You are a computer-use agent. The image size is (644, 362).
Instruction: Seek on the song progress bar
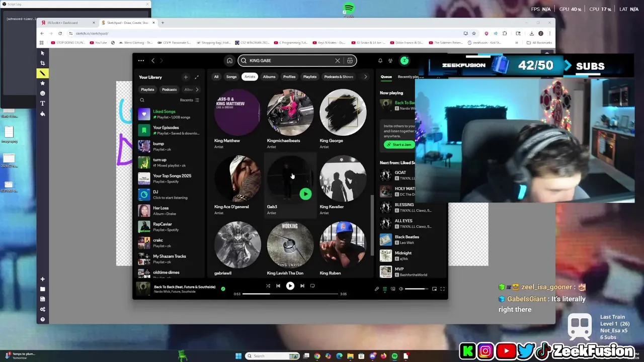[290, 294]
